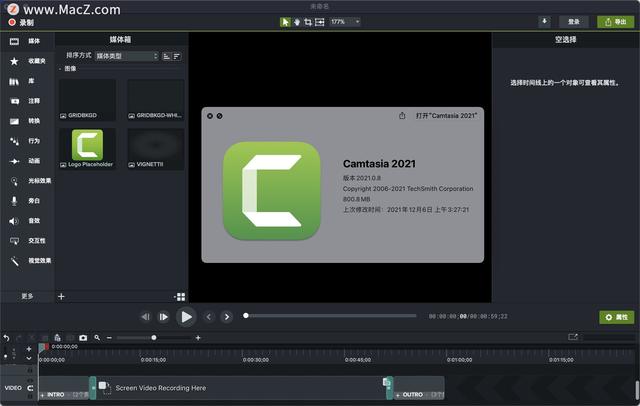Click the 动画 animations icon
Viewport: 640px width, 406px height.
pyautogui.click(x=14, y=161)
